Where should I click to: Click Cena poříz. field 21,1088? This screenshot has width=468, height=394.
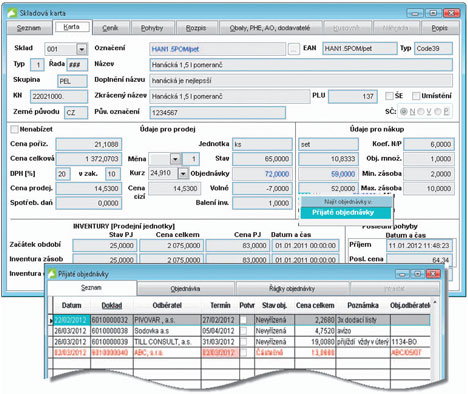89,144
